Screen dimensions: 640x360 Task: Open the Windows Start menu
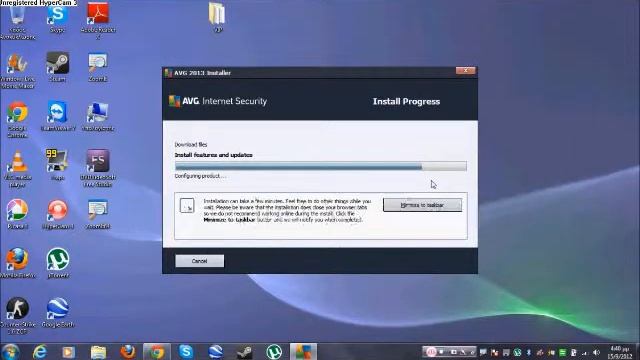(11, 352)
